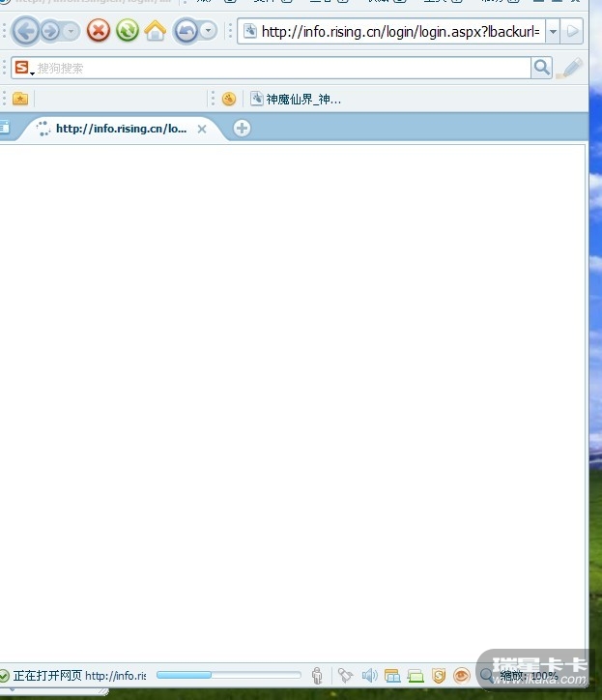Open the back/forward history dropdown arrow
Image resolution: width=602 pixels, height=700 pixels.
pos(71,31)
